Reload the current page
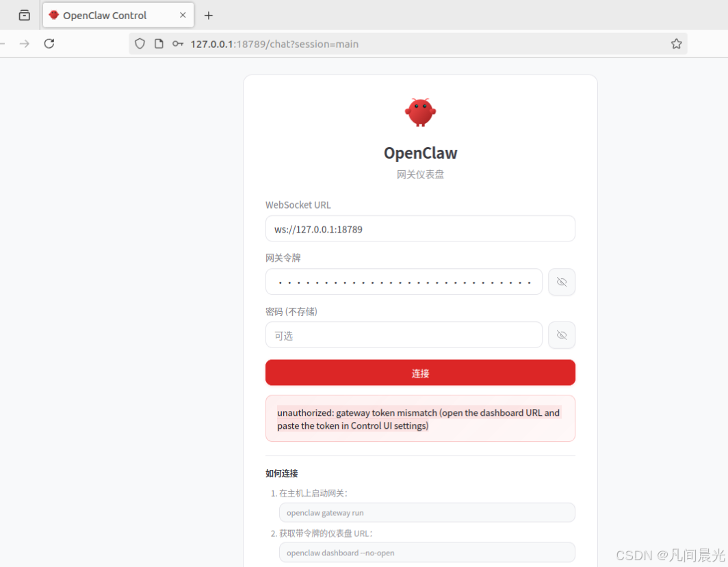Screen dimensions: 728x567 (49, 44)
